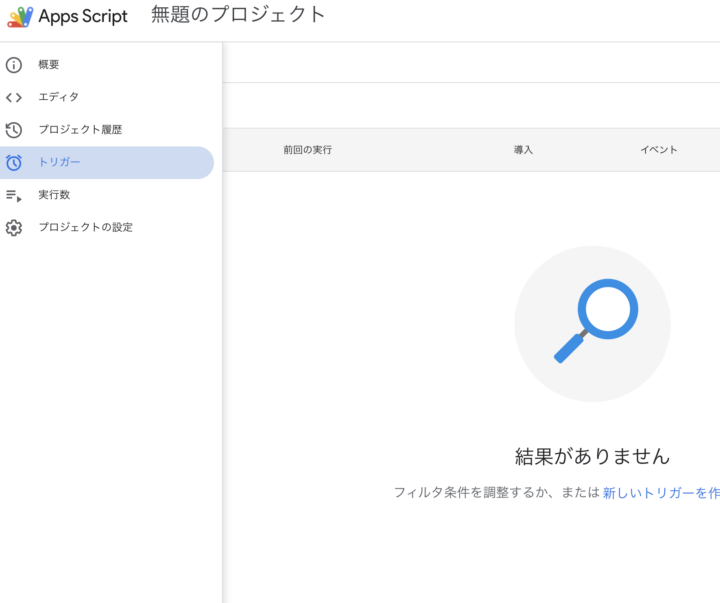Click the 導入 column header
Viewport: 720px width, 603px height.
[x=523, y=150]
